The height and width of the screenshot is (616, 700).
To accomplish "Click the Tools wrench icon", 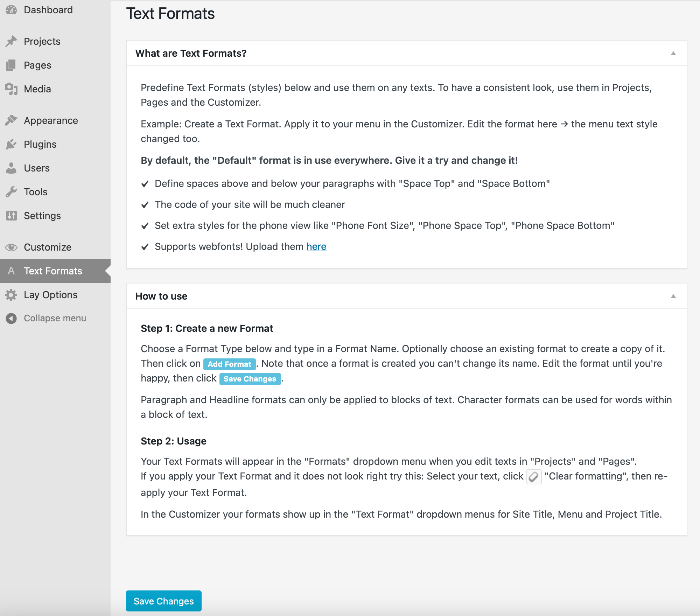I will pyautogui.click(x=11, y=192).
